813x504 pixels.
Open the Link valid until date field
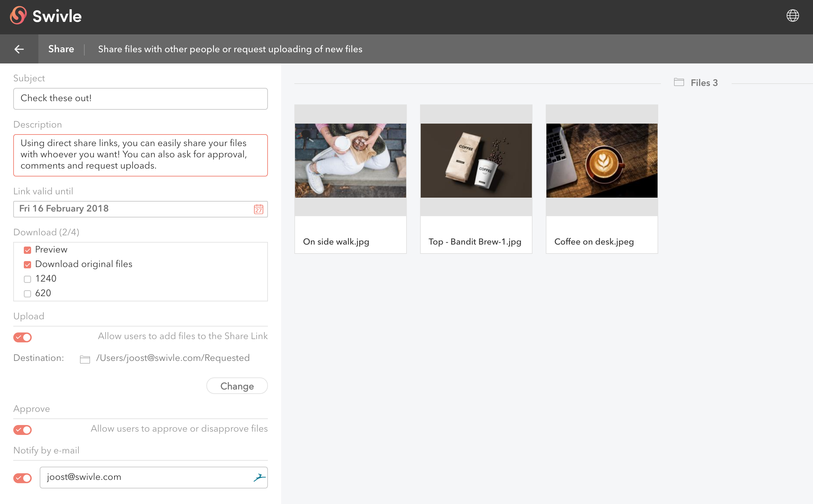pyautogui.click(x=133, y=209)
